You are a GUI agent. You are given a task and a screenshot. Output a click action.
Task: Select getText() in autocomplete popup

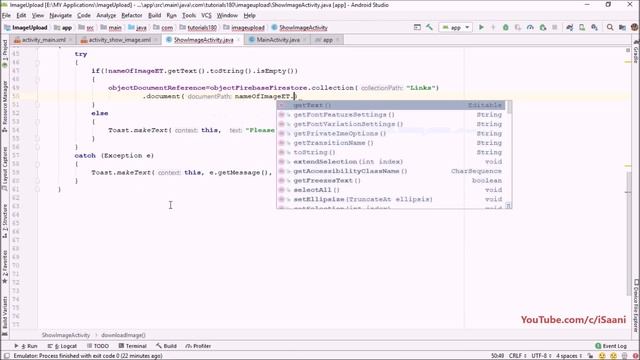point(391,105)
